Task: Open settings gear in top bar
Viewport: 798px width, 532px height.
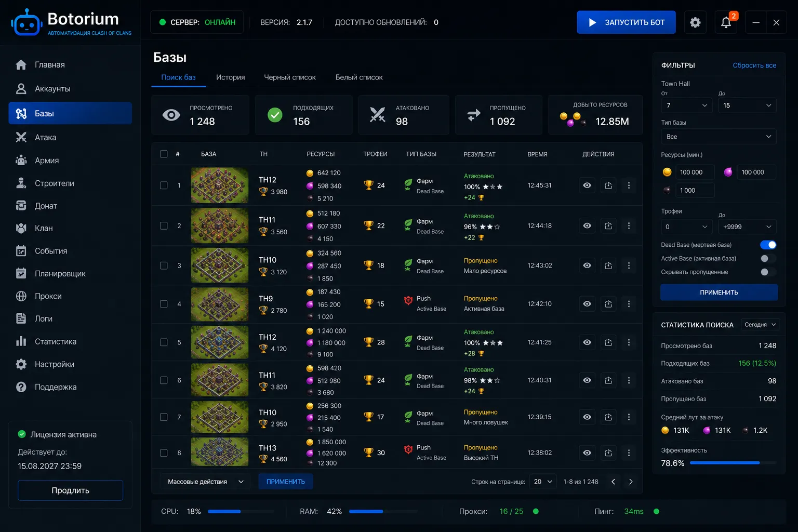Action: coord(695,22)
